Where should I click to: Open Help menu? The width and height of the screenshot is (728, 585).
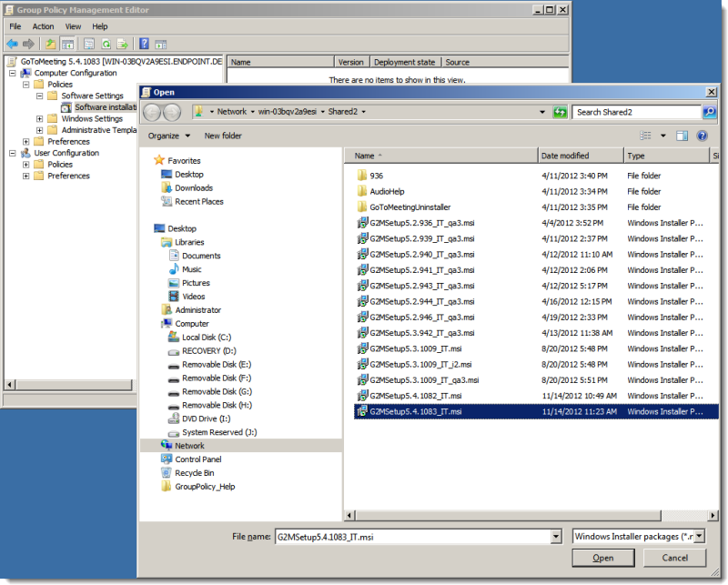100,26
